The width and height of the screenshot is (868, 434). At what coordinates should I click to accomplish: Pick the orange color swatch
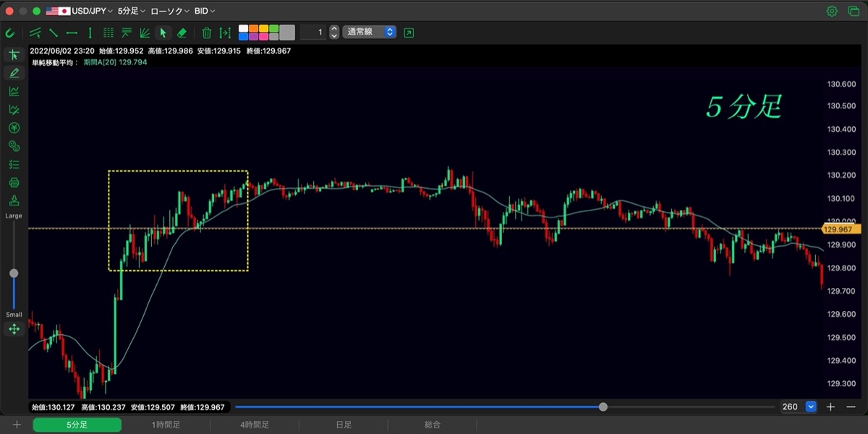pos(253,29)
